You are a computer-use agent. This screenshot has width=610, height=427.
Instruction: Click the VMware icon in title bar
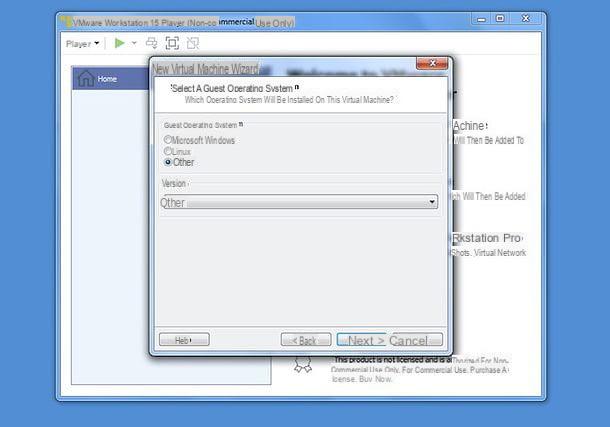tap(67, 22)
